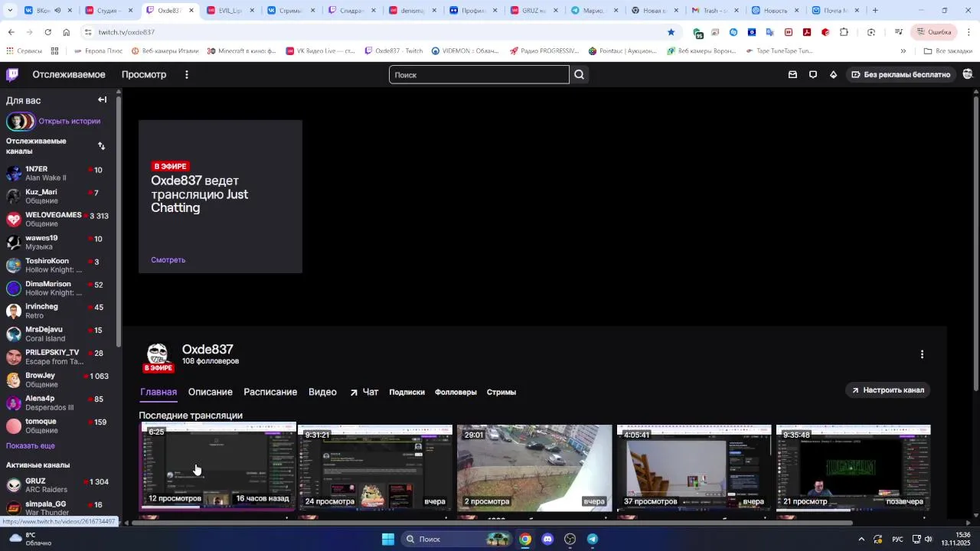
Task: Click the Windows taskbar search box
Action: coord(457,539)
